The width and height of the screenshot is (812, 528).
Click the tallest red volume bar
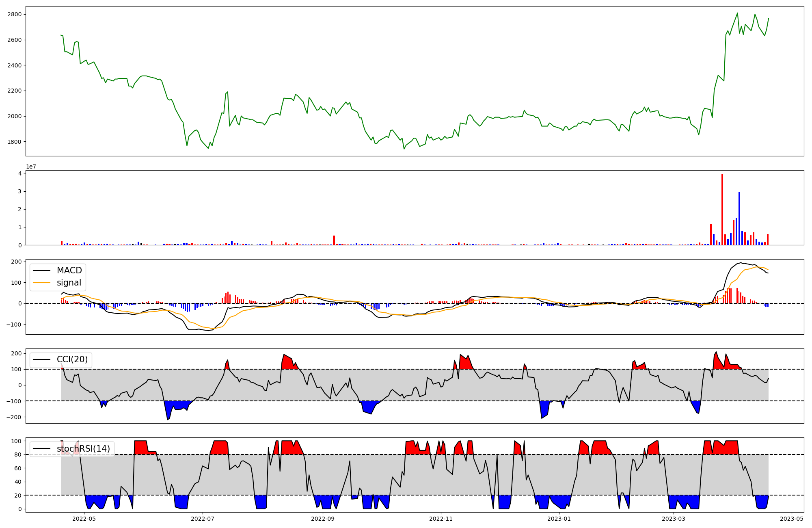point(722,209)
